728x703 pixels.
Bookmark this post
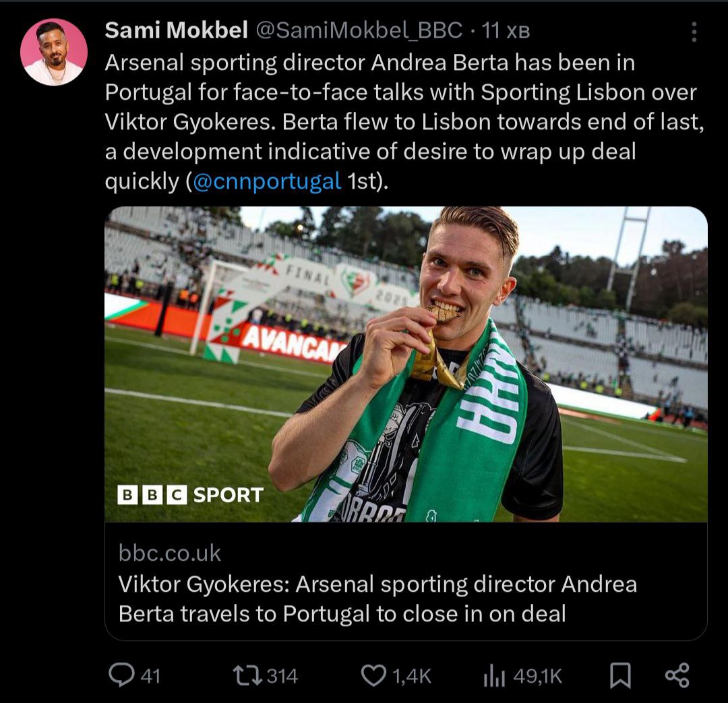(620, 675)
